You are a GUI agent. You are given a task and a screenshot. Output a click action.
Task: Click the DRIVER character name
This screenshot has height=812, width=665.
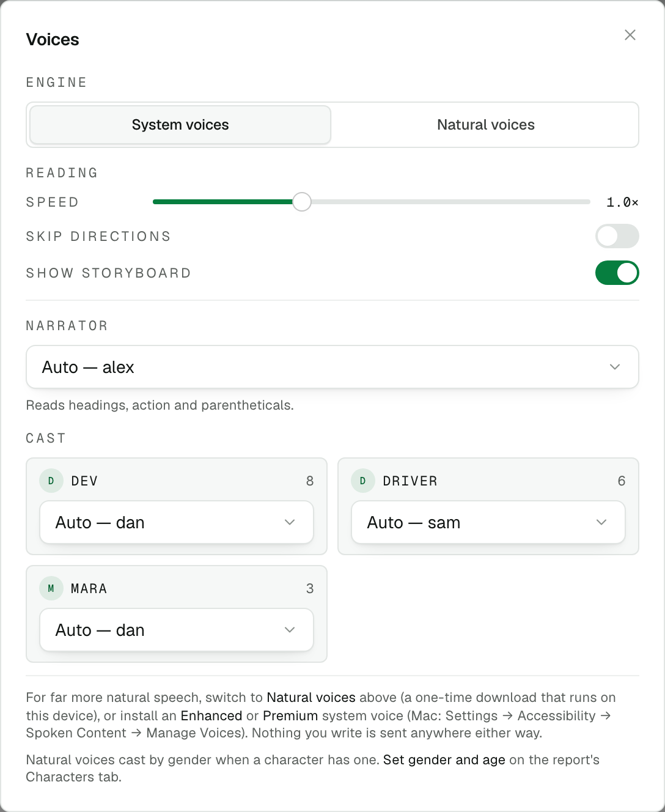pyautogui.click(x=410, y=481)
